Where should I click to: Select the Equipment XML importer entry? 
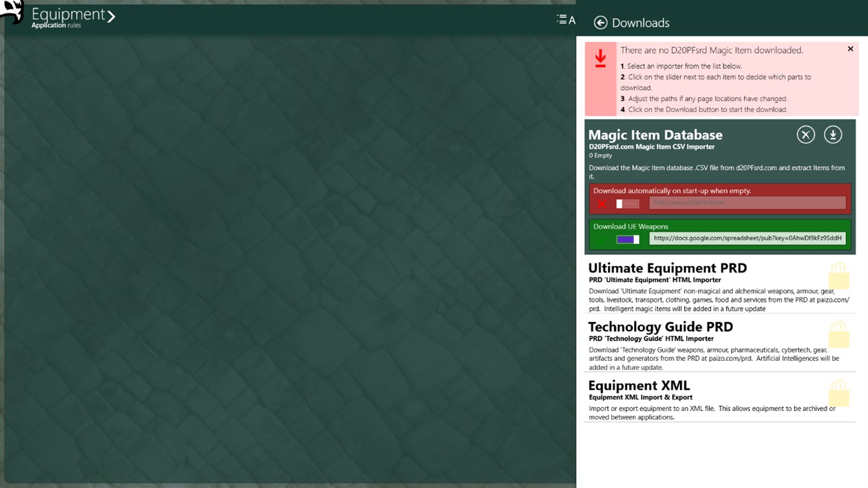pos(639,385)
